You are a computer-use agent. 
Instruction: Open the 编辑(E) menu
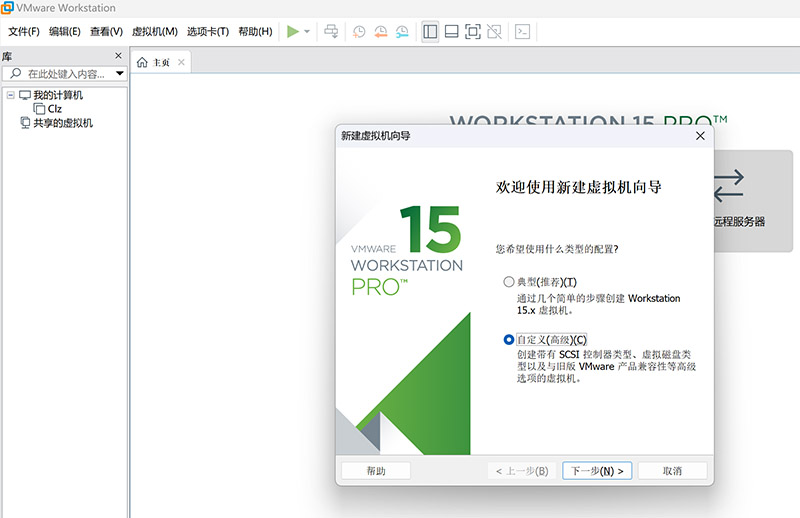pyautogui.click(x=65, y=32)
